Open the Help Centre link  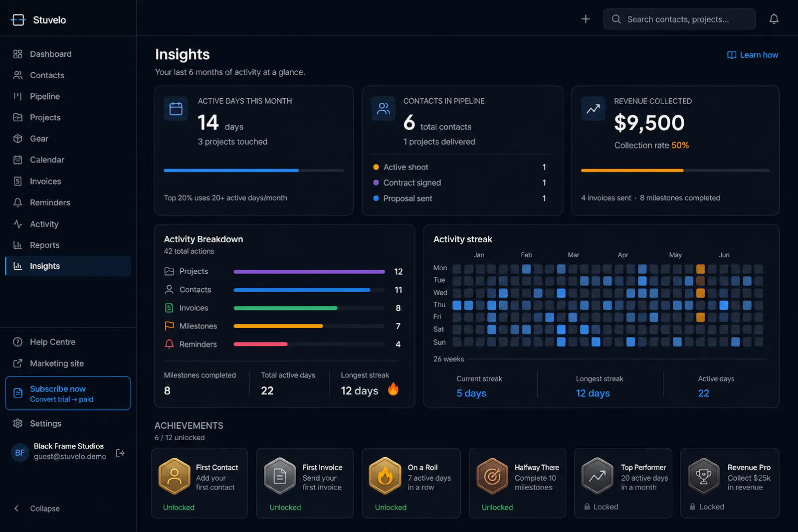coord(68,342)
